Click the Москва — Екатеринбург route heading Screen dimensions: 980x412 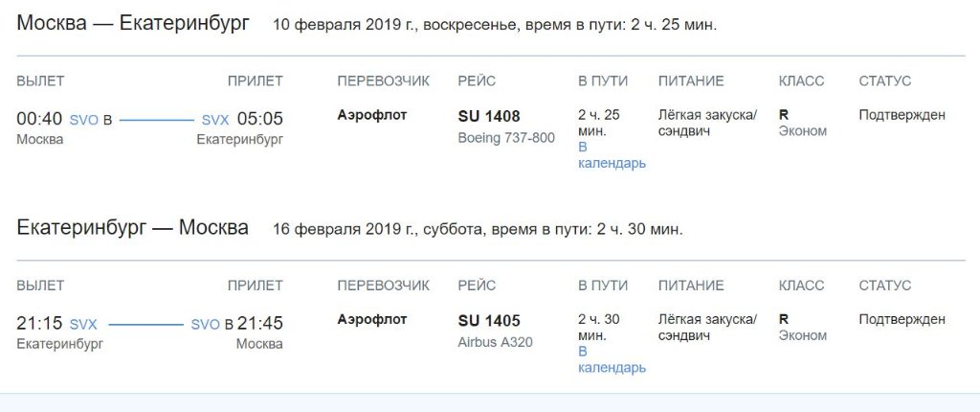(x=133, y=24)
